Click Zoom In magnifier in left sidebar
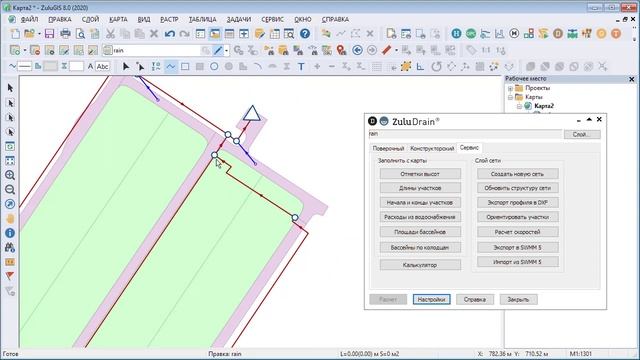 (x=10, y=175)
